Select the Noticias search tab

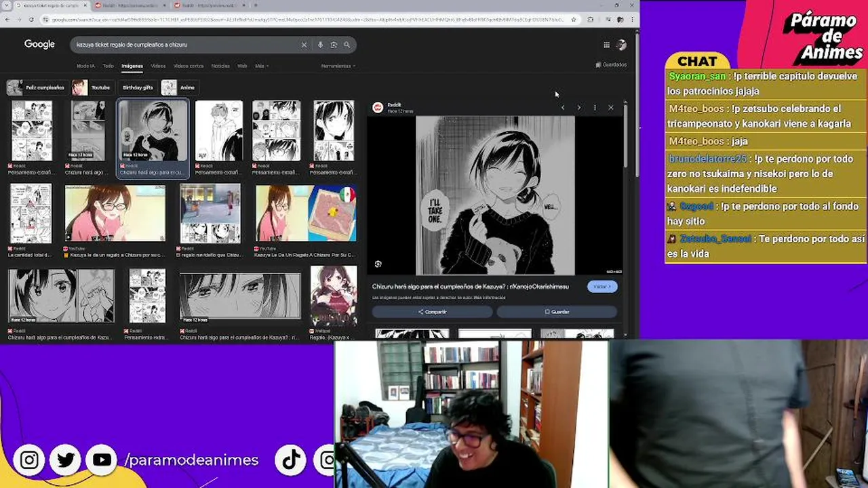[220, 66]
